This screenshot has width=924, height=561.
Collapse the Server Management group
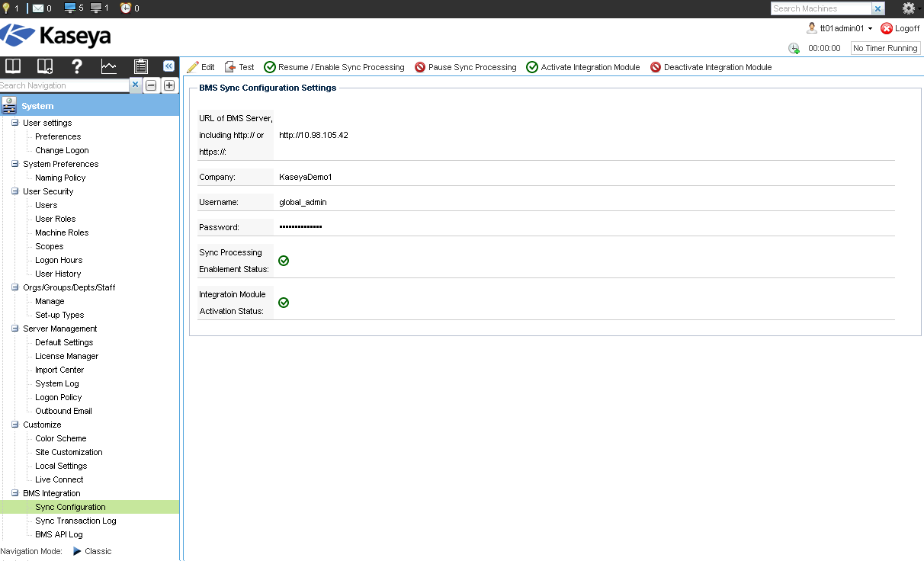15,329
